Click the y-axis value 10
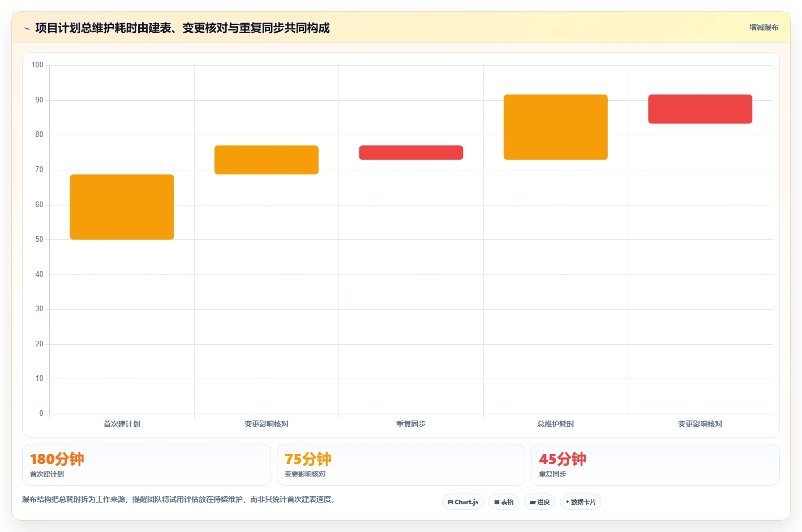The width and height of the screenshot is (802, 532). [39, 379]
